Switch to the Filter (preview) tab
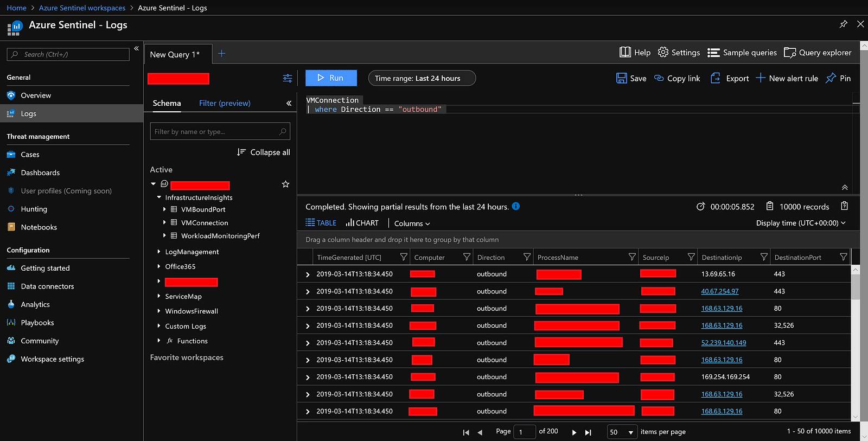The image size is (868, 441). pyautogui.click(x=225, y=103)
